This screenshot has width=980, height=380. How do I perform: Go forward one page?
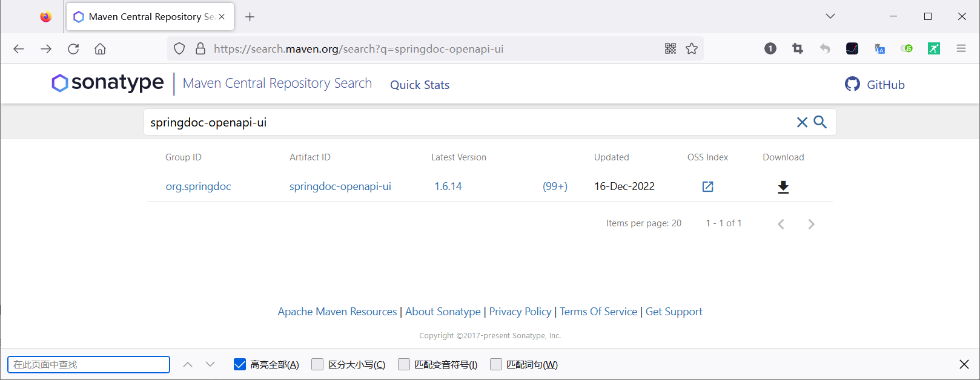(46, 49)
